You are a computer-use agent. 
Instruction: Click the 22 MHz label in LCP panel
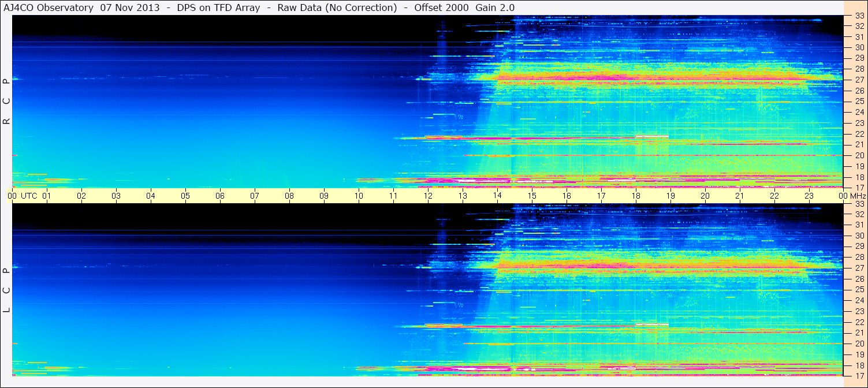[x=859, y=322]
